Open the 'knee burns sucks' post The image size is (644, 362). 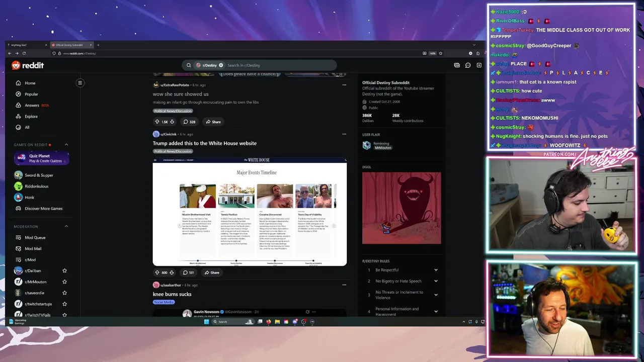pyautogui.click(x=172, y=294)
